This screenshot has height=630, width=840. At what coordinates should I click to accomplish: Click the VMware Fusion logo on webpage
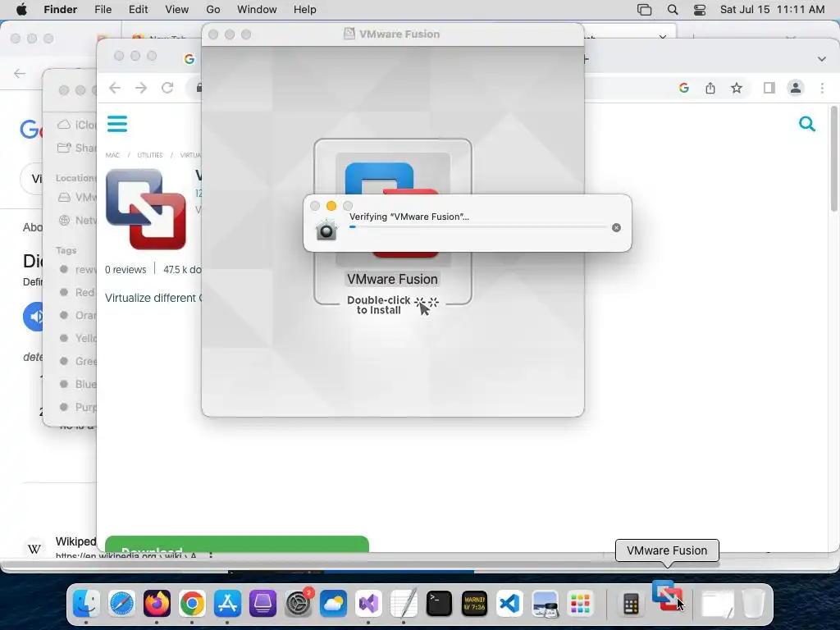pos(146,209)
